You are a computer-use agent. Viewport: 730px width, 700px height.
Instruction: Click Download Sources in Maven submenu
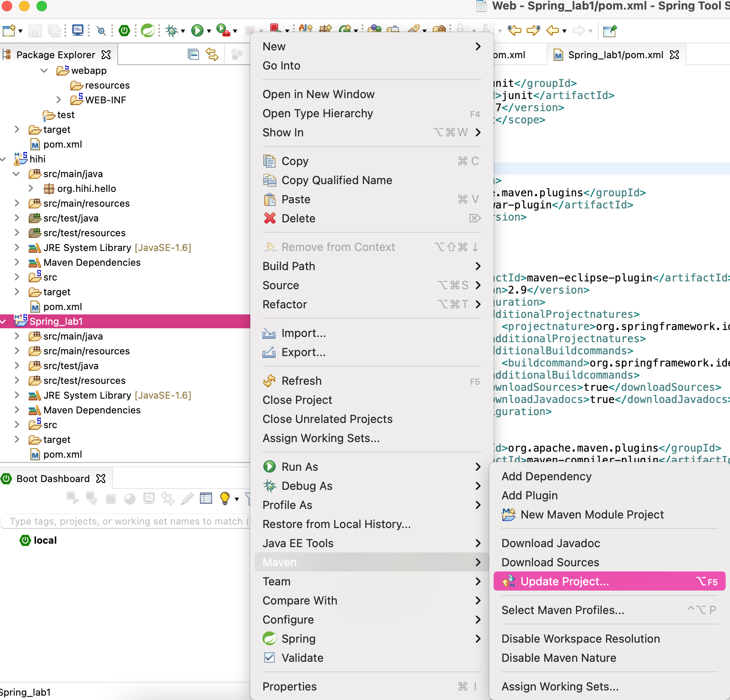[610, 562]
